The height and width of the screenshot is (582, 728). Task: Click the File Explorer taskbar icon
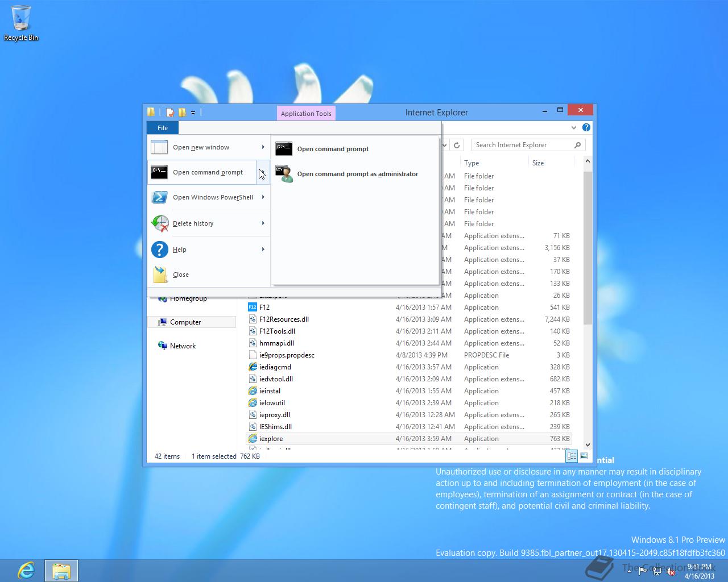pyautogui.click(x=61, y=570)
